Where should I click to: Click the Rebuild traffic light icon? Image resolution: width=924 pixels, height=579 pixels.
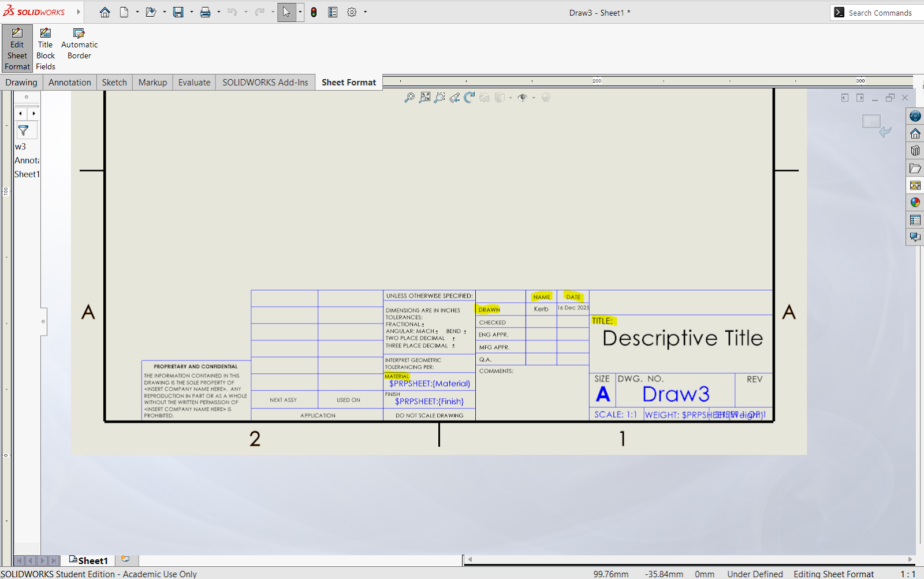(314, 12)
